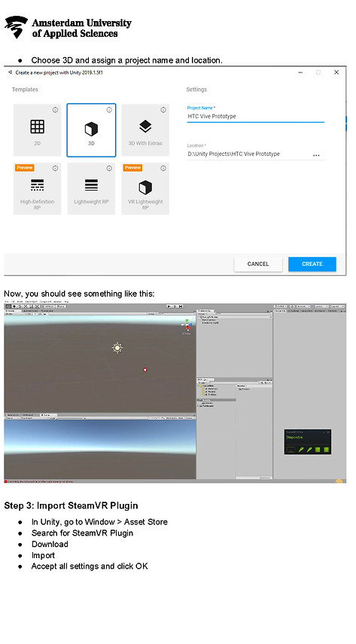Click the Project Name input field

tap(255, 116)
